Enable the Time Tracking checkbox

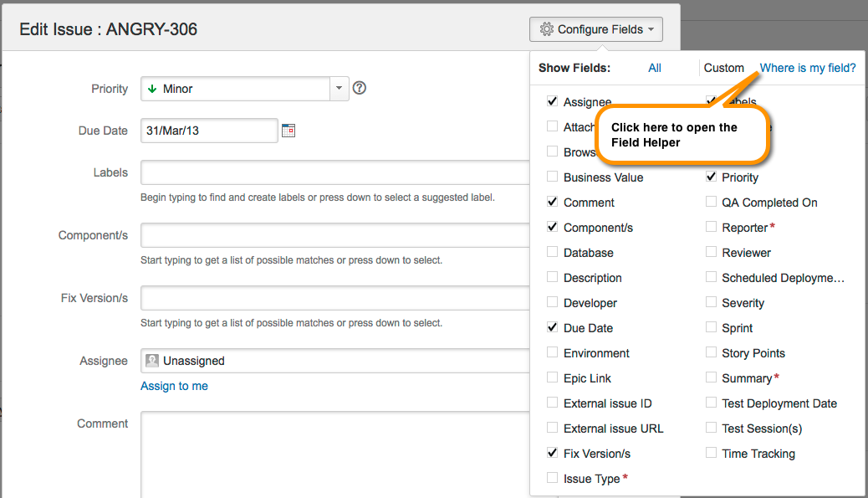click(711, 453)
